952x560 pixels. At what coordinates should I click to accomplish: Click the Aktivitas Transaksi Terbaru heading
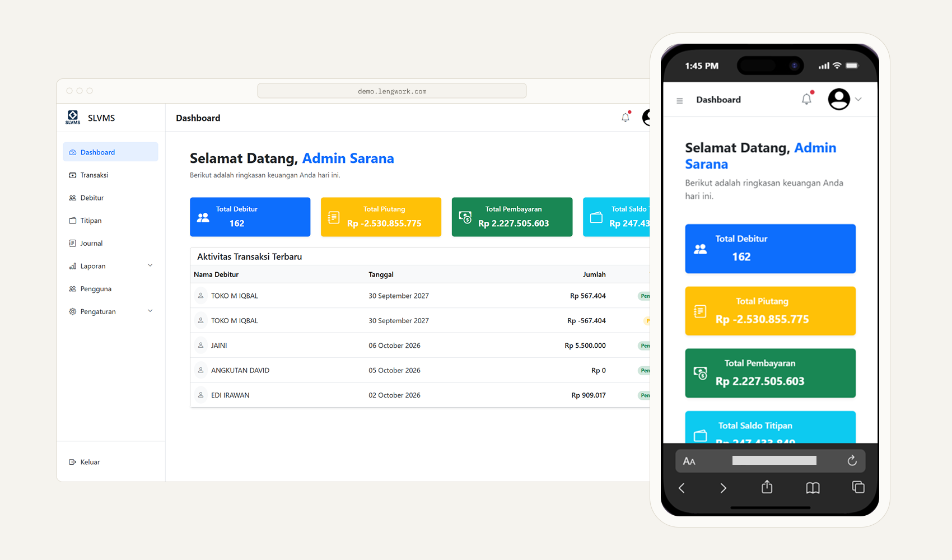pyautogui.click(x=249, y=256)
